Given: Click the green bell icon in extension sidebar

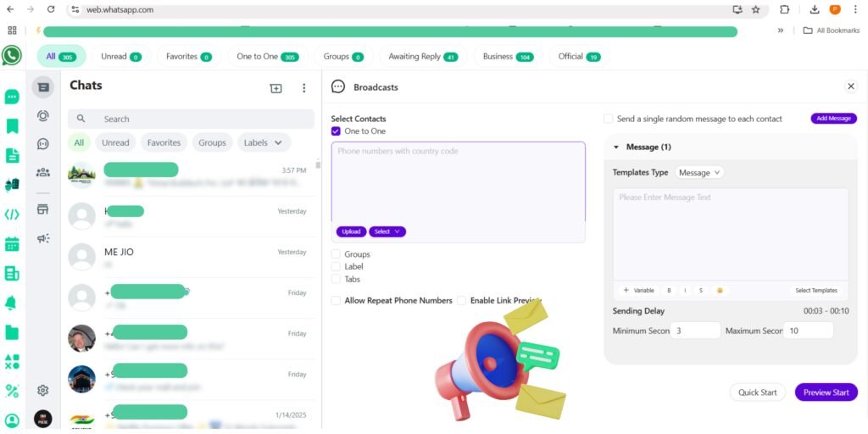Looking at the screenshot, I should pyautogui.click(x=12, y=303).
